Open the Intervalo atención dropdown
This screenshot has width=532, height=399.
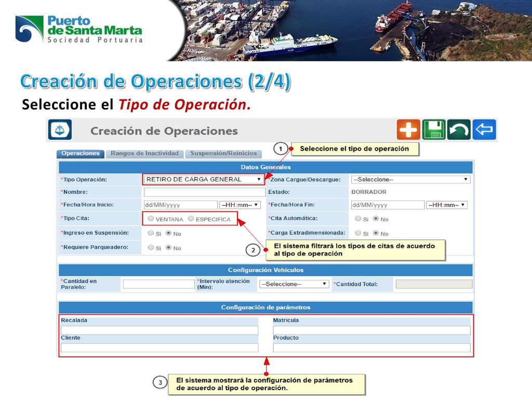coord(294,284)
